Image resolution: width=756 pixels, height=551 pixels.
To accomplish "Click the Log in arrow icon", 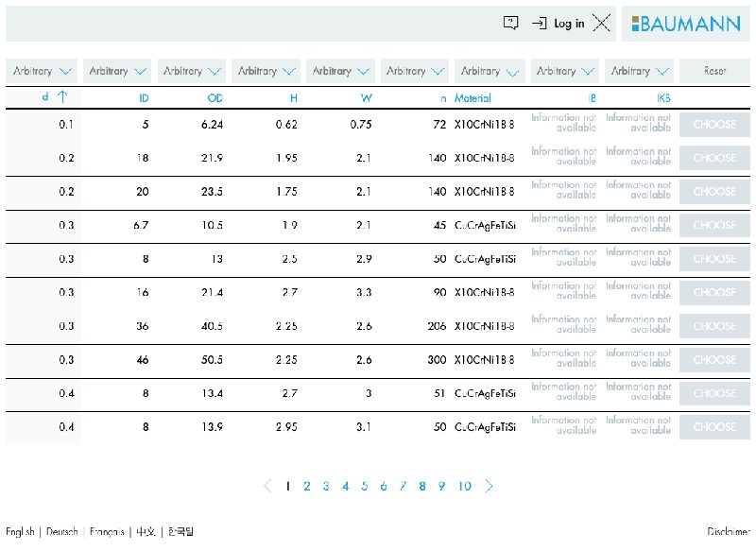I will (x=540, y=23).
